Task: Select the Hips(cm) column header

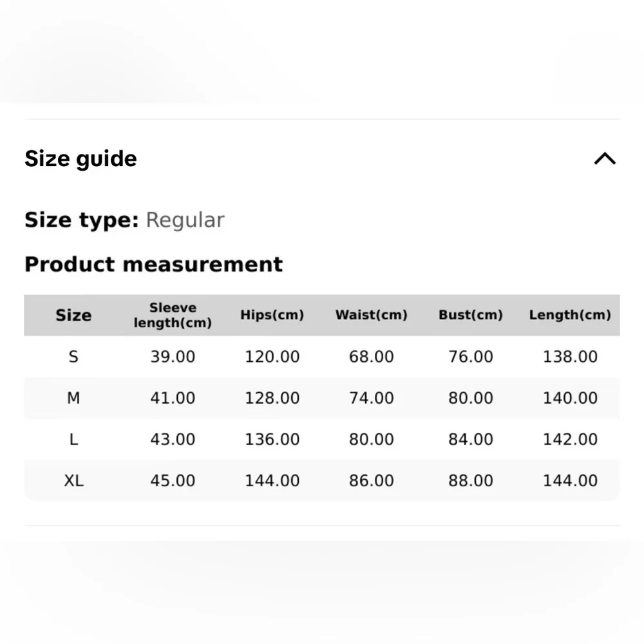Action: click(x=272, y=315)
